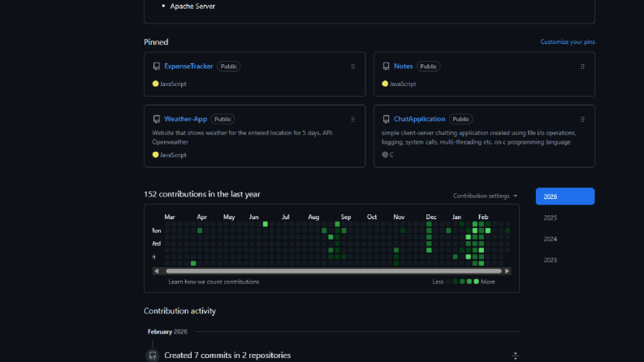Click the ChatApplication description text

point(479,137)
